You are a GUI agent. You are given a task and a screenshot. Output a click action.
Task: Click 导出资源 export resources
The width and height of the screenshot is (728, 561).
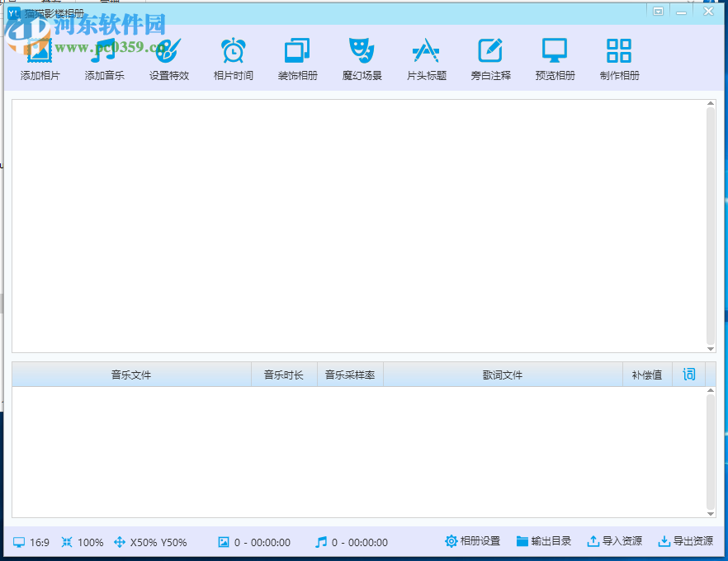tap(685, 541)
